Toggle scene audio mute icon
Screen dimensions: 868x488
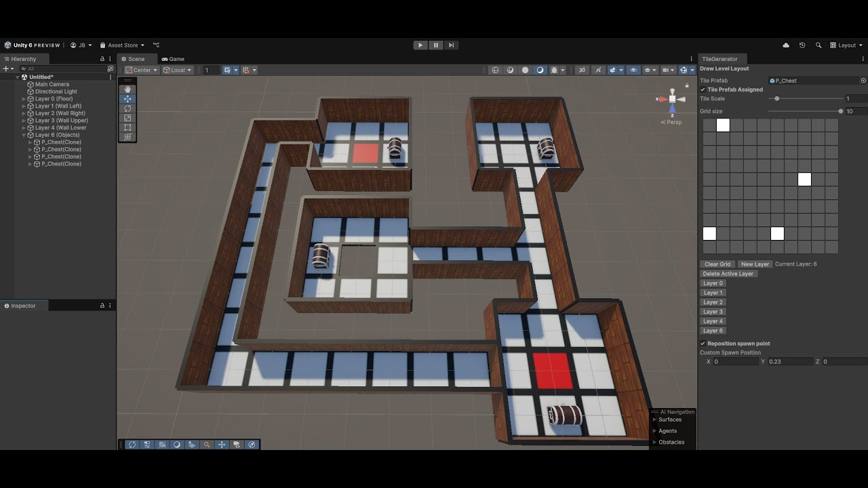pyautogui.click(x=599, y=70)
